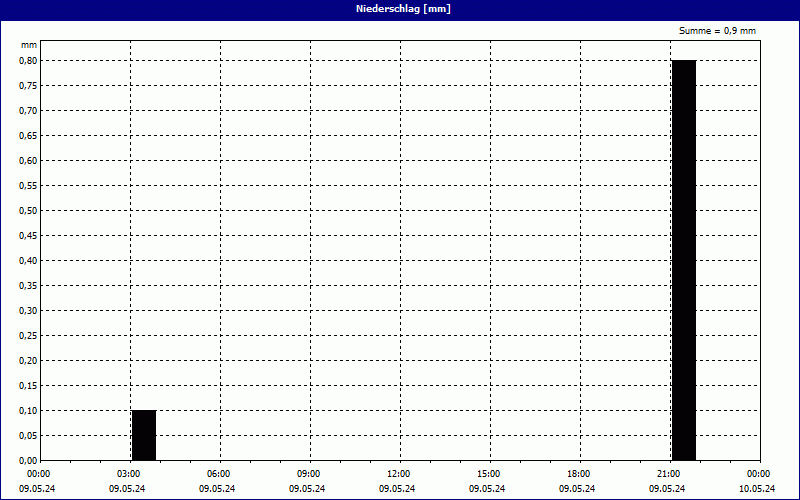The width and height of the screenshot is (800, 500).
Task: Click the 09:00 time axis label
Action: (x=308, y=473)
